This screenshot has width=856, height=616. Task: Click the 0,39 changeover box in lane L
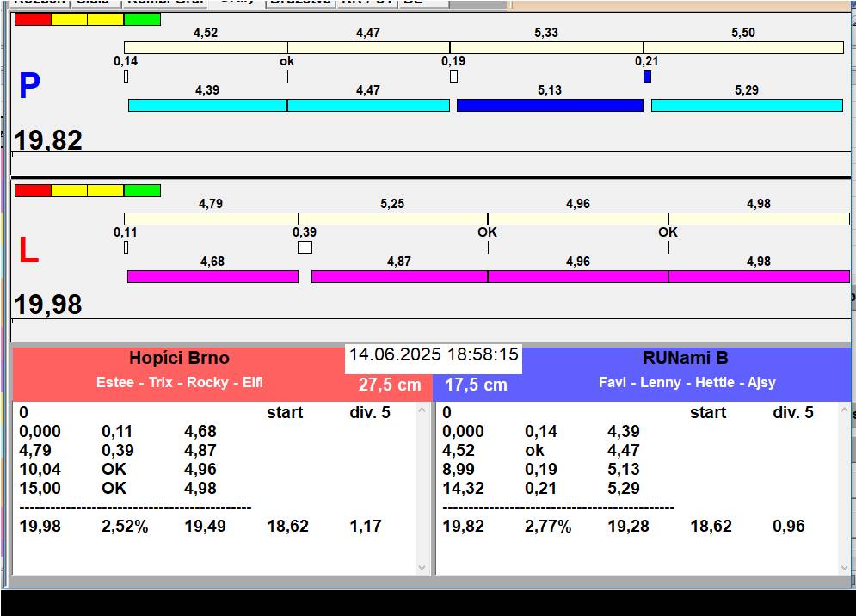pos(305,248)
